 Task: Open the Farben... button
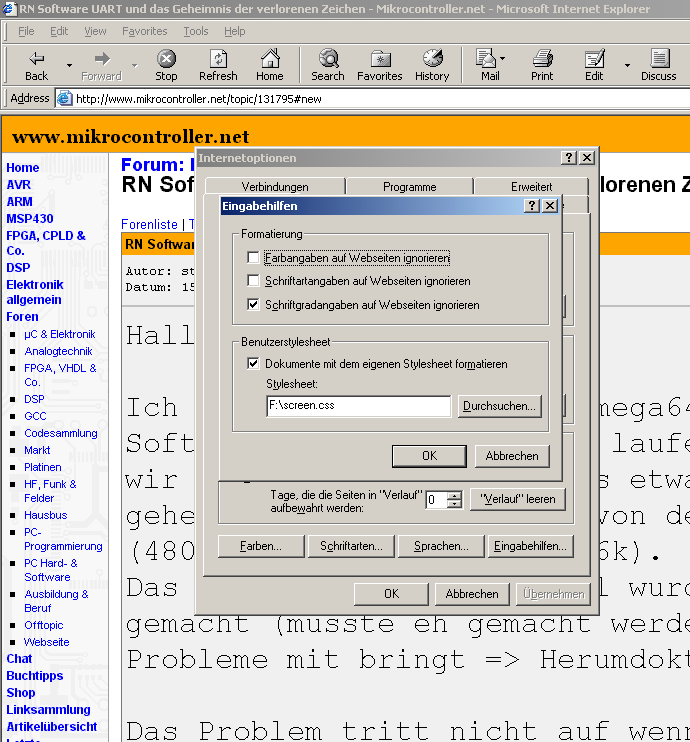click(x=261, y=546)
